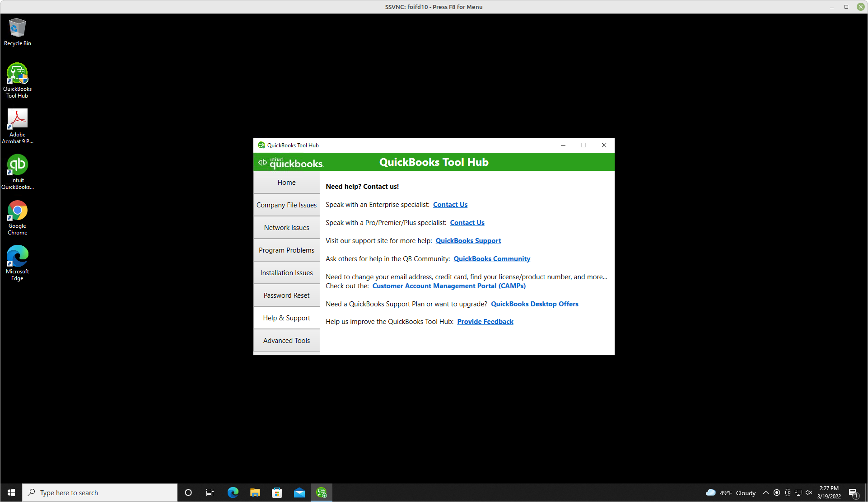
Task: Click Mail icon in taskbar
Action: click(299, 493)
